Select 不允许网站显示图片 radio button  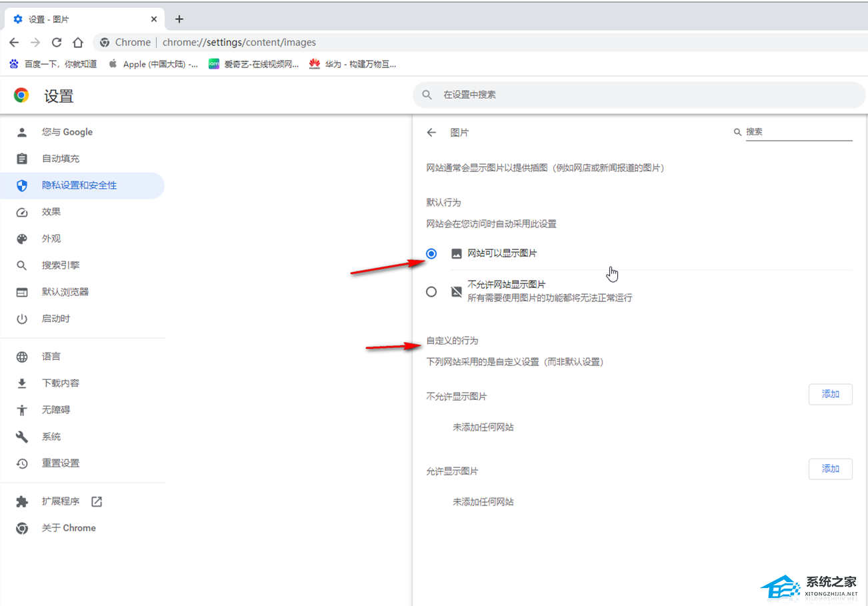tap(431, 291)
